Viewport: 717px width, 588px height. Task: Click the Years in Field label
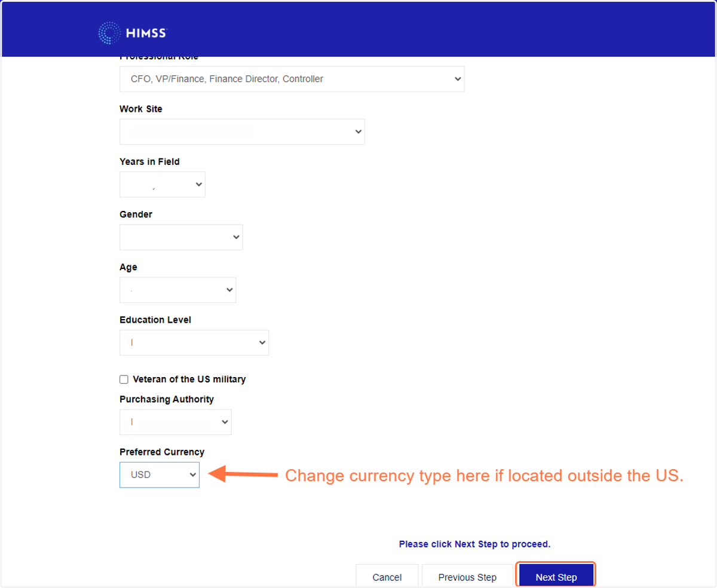[149, 161]
